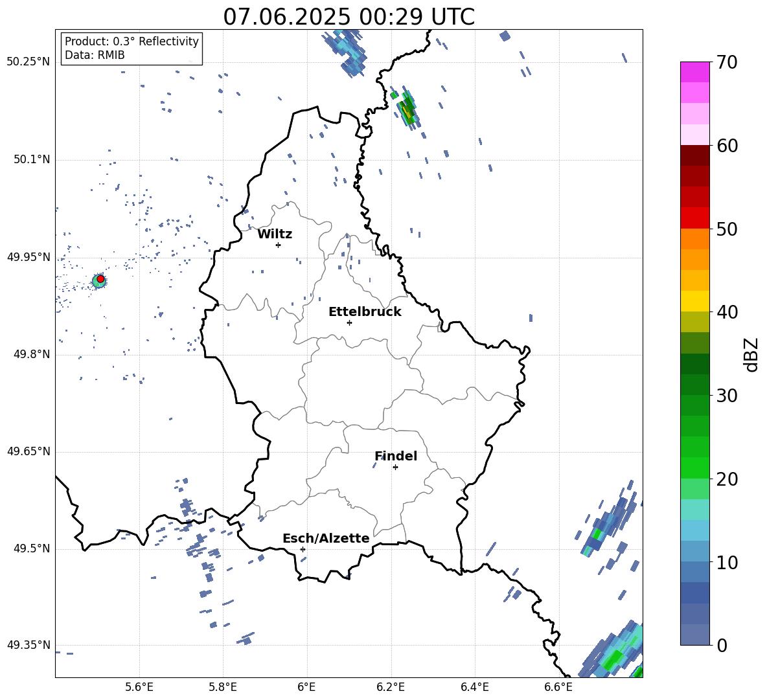Click the Ettelbruck city label
Image resolution: width=767 pixels, height=700 pixels.
(x=365, y=312)
